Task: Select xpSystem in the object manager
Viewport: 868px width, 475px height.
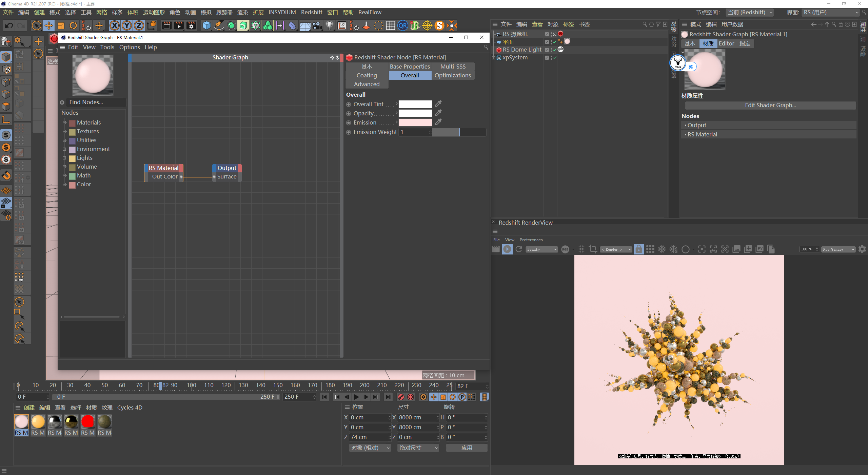Action: [515, 57]
